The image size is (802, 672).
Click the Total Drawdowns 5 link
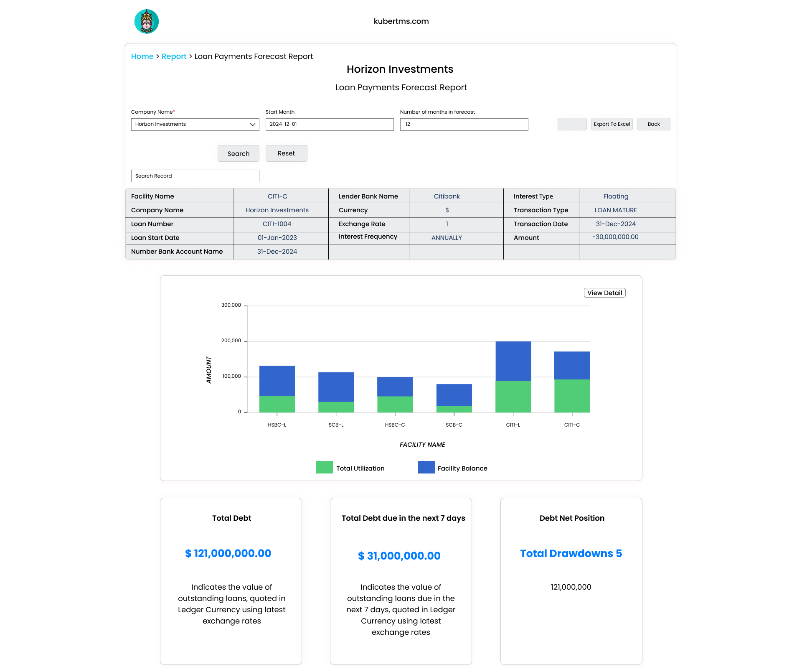pos(571,553)
